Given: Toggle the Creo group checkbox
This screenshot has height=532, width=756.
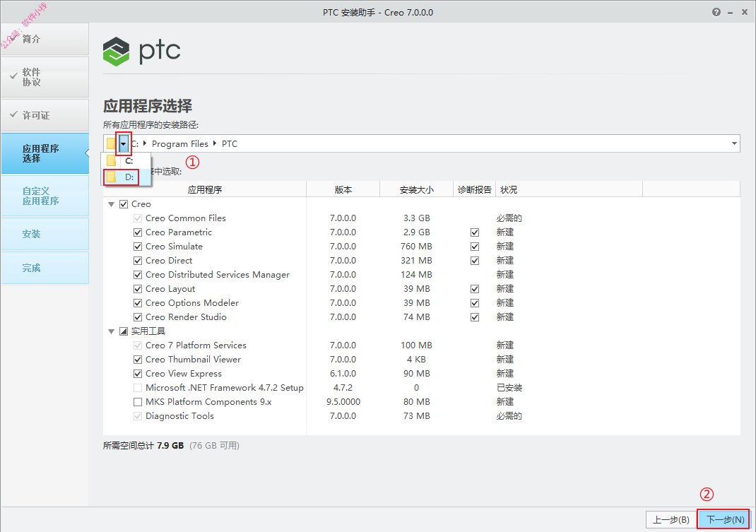Looking at the screenshot, I should 124,204.
